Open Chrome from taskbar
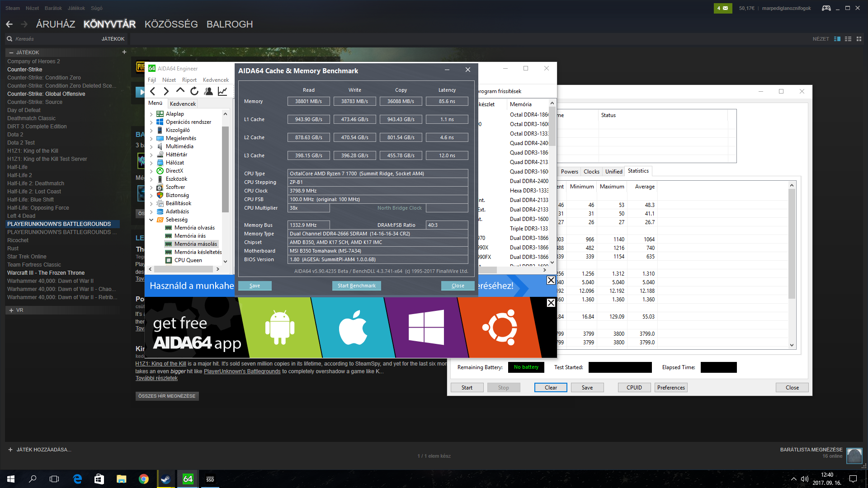Viewport: 868px width, 488px height. (144, 479)
